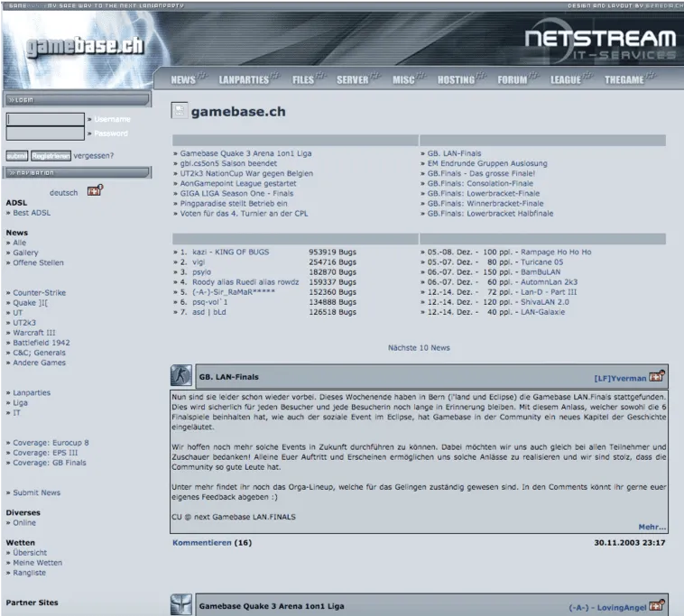This screenshot has height=616, width=684.
Task: Open Offene Stellen link
Action: 38,262
